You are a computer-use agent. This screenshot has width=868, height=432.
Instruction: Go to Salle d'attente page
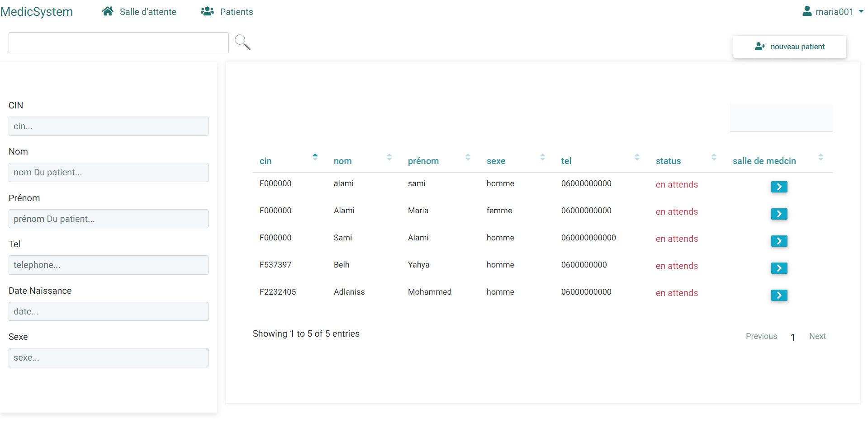tap(148, 12)
